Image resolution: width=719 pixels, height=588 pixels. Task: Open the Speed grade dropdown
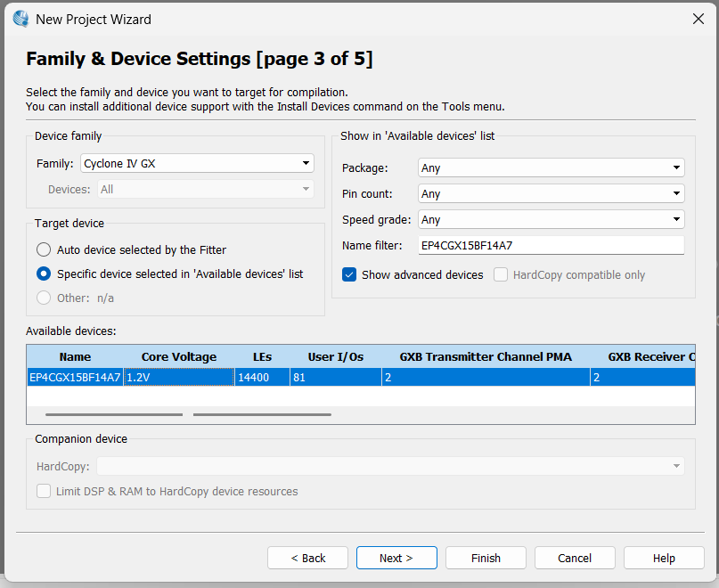pos(552,219)
